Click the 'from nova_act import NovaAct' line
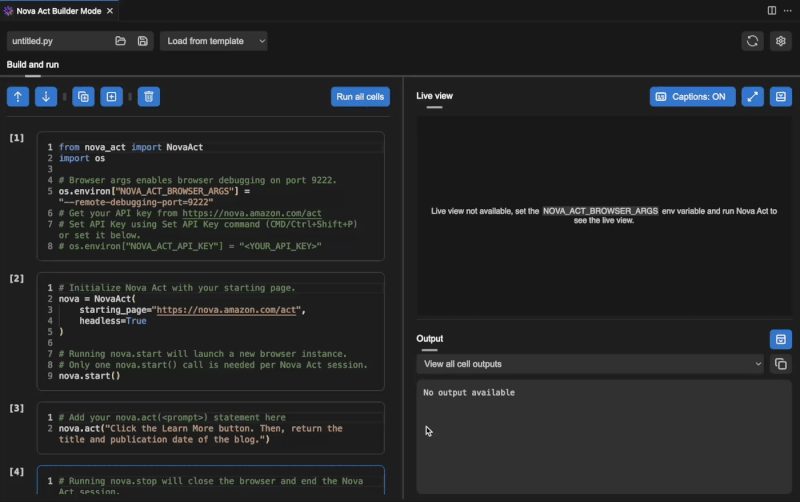 pyautogui.click(x=131, y=147)
